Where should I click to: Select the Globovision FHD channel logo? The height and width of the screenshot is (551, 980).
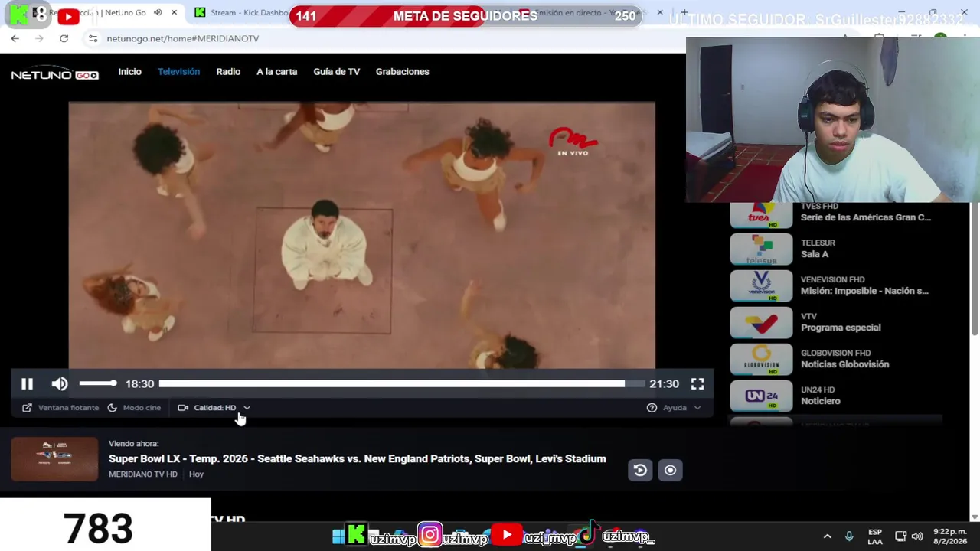click(761, 359)
